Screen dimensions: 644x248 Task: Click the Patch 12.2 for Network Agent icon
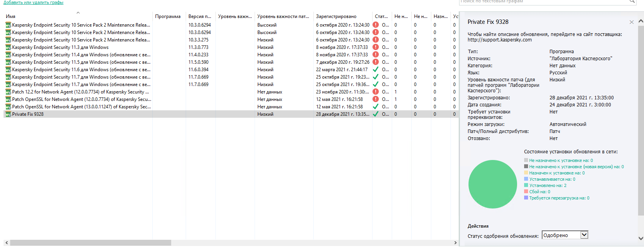click(8, 92)
